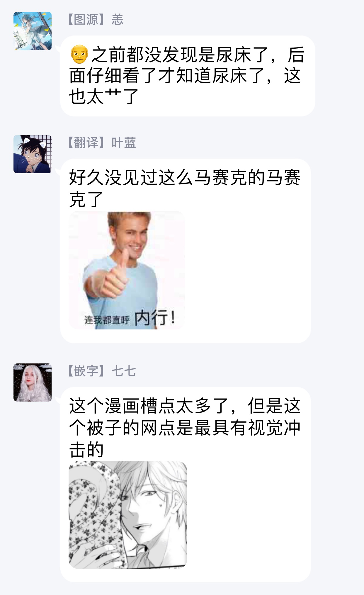Viewport: 364px width, 595px height.
Task: Open 叶蓝's cat-ear boy avatar
Action: 33,154
